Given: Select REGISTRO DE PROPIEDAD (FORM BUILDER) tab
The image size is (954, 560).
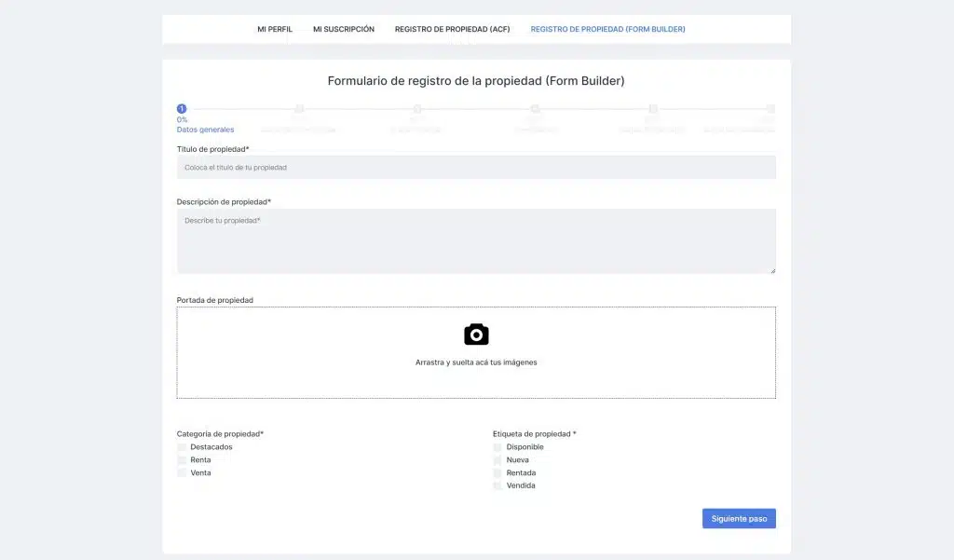Looking at the screenshot, I should (607, 29).
